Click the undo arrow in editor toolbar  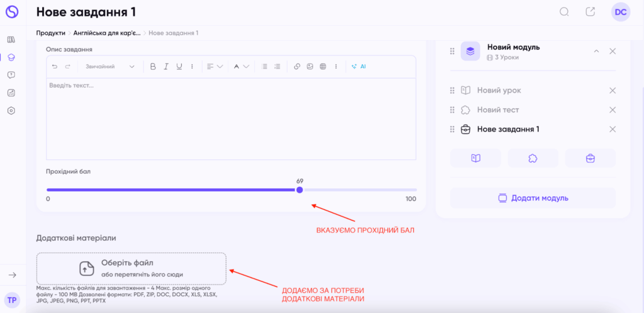pos(55,66)
